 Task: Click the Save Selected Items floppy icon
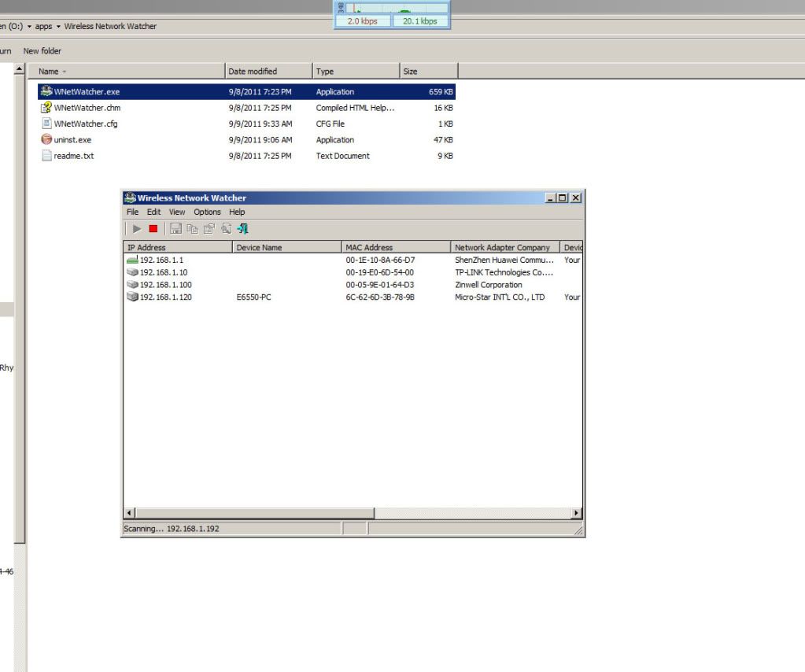point(175,229)
